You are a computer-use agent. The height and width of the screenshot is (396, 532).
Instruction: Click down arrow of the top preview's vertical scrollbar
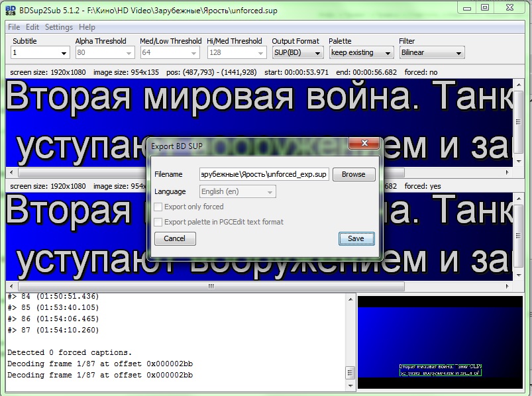[x=519, y=162]
